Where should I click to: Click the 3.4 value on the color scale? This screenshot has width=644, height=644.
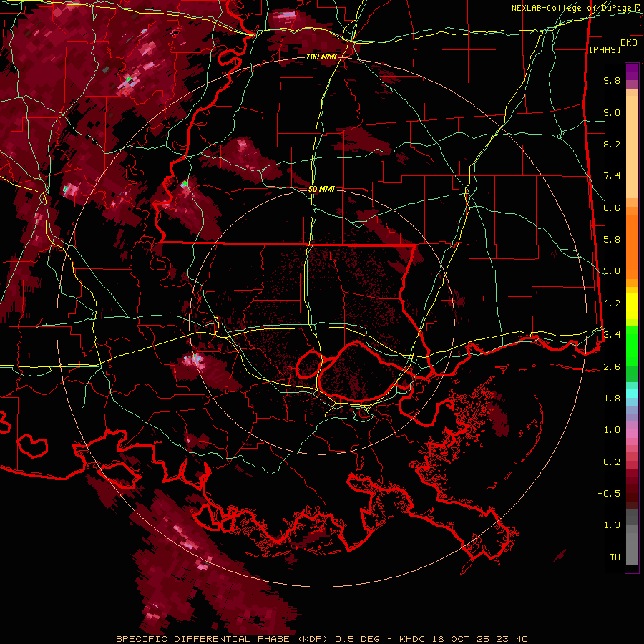pos(612,334)
